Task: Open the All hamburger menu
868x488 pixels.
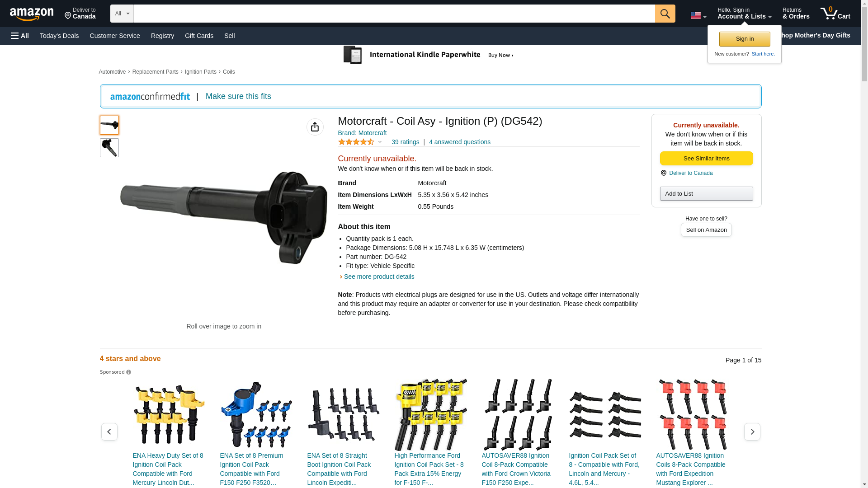Action: [20, 36]
